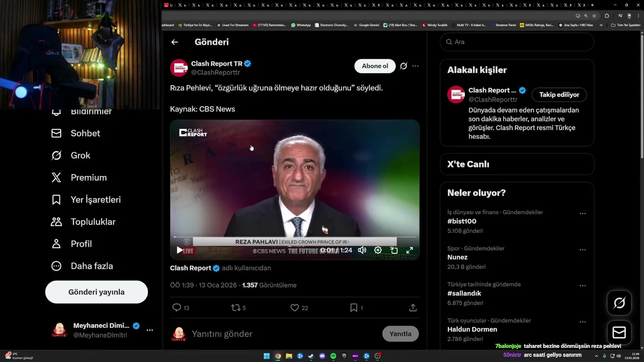The height and width of the screenshot is (362, 644).
Task: Click the Gönderi yayınla button
Action: [97, 292]
